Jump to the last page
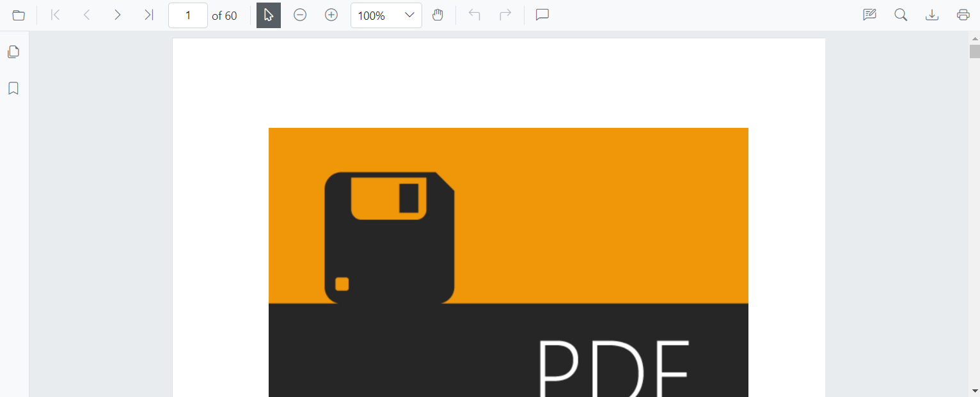The height and width of the screenshot is (397, 980). 148,15
